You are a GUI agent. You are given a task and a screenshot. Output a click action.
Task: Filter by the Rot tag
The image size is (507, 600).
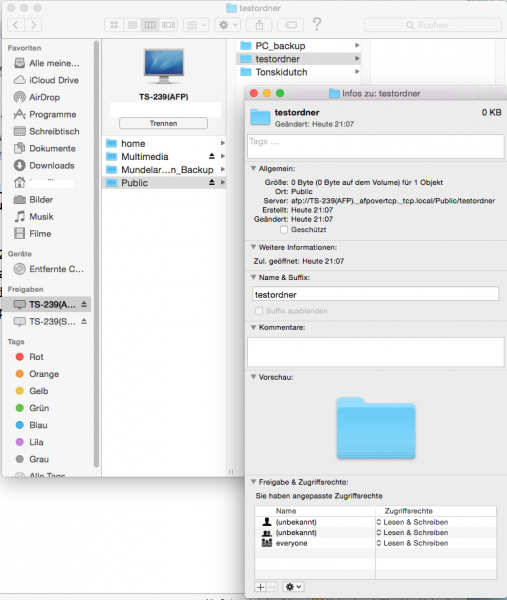point(29,357)
